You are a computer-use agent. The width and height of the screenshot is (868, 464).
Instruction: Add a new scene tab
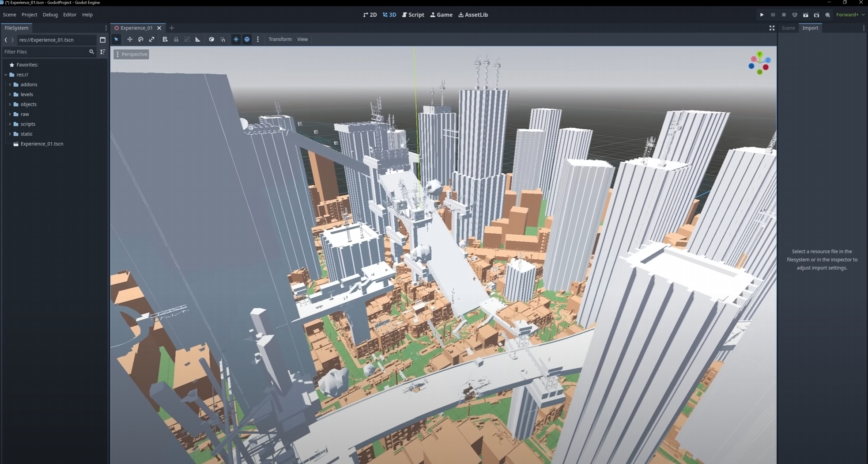(172, 28)
